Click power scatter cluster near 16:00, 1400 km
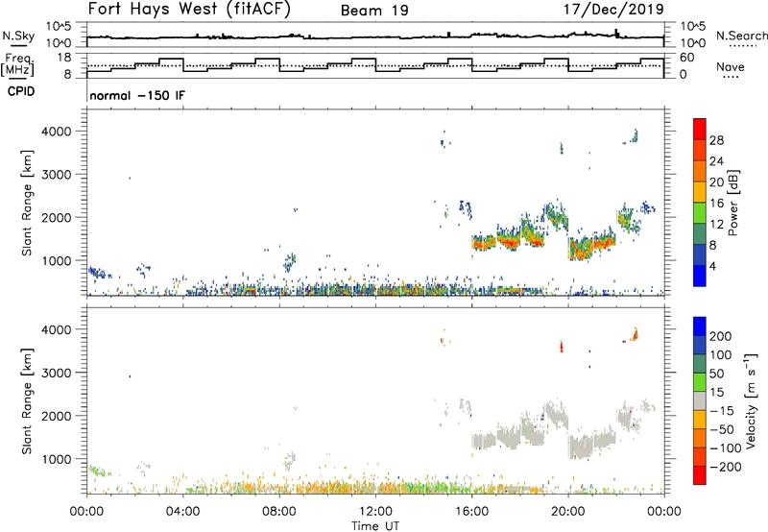The height and width of the screenshot is (532, 768). click(x=484, y=242)
